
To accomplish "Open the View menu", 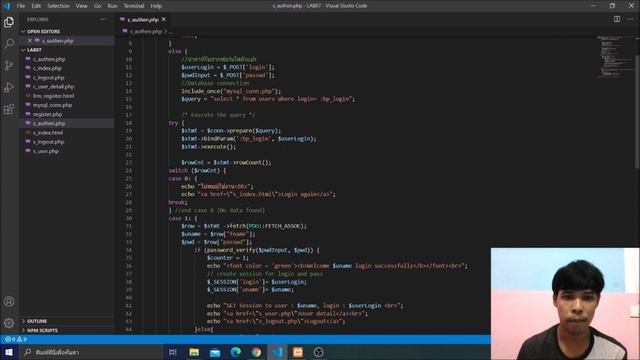I will click(82, 6).
